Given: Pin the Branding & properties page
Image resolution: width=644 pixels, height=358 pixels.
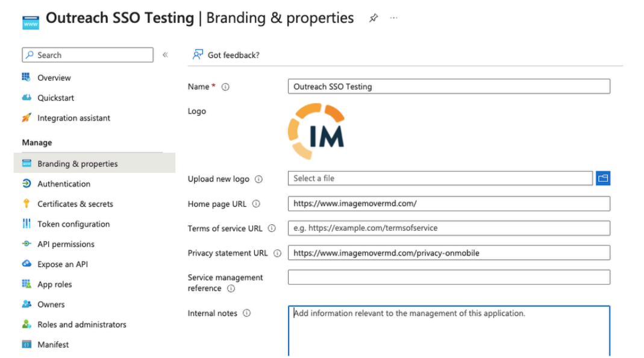Looking at the screenshot, I should pos(374,18).
